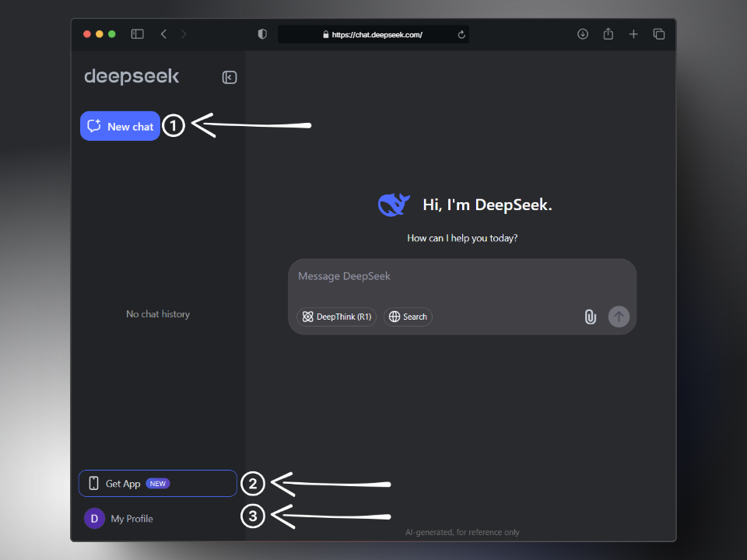Click the DeepSeek whale logo
The height and width of the screenshot is (560, 747).
click(394, 205)
